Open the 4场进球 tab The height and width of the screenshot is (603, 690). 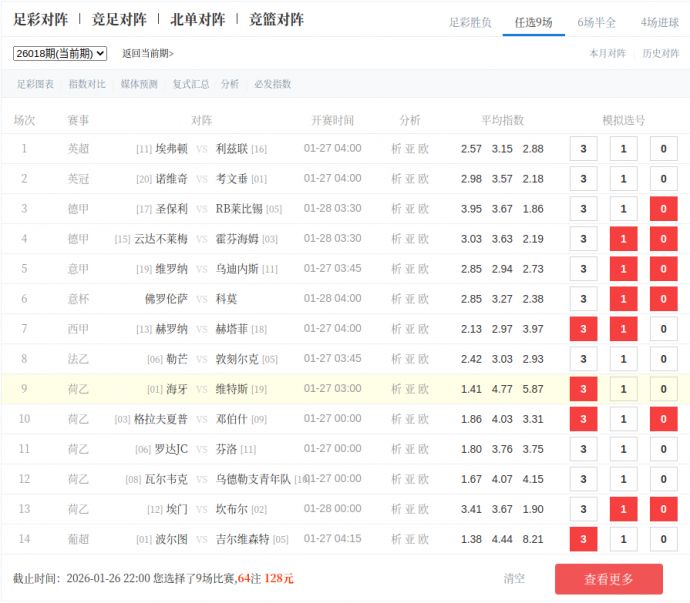click(x=659, y=22)
